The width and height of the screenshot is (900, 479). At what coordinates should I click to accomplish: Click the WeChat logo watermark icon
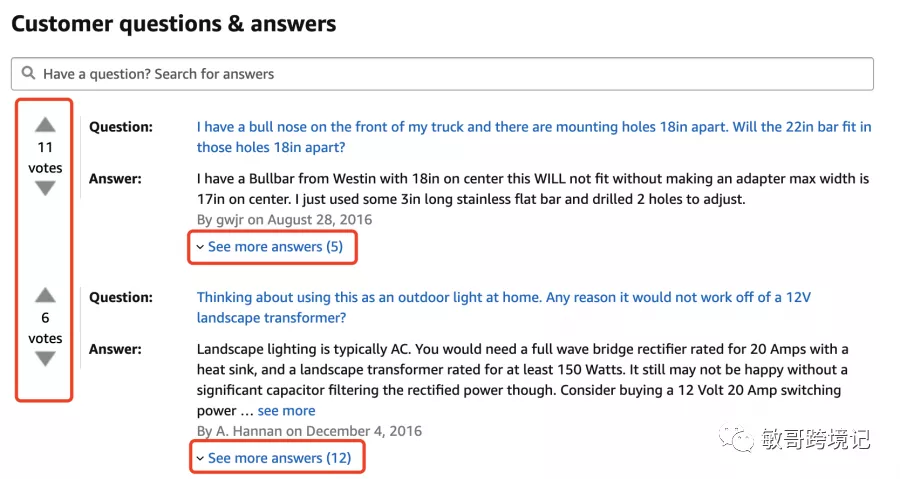pyautogui.click(x=743, y=438)
